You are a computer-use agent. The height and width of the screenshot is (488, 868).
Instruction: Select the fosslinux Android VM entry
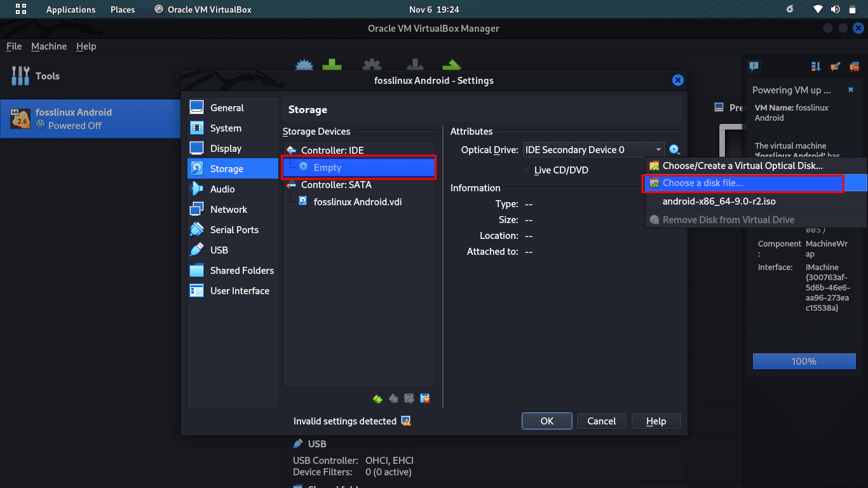[x=90, y=119]
